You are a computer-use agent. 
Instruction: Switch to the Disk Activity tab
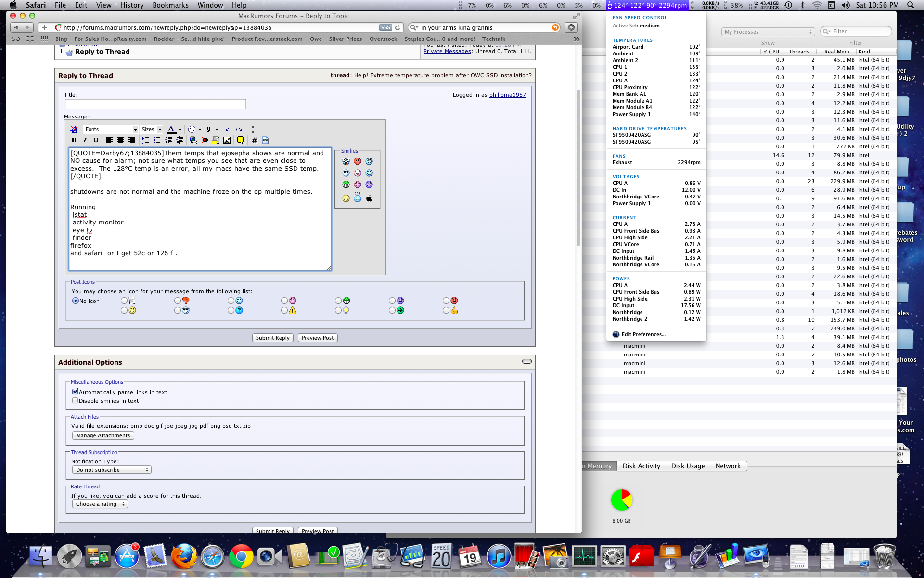coord(641,466)
